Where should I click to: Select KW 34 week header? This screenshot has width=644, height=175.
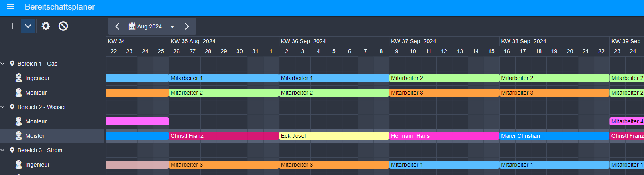pyautogui.click(x=137, y=41)
